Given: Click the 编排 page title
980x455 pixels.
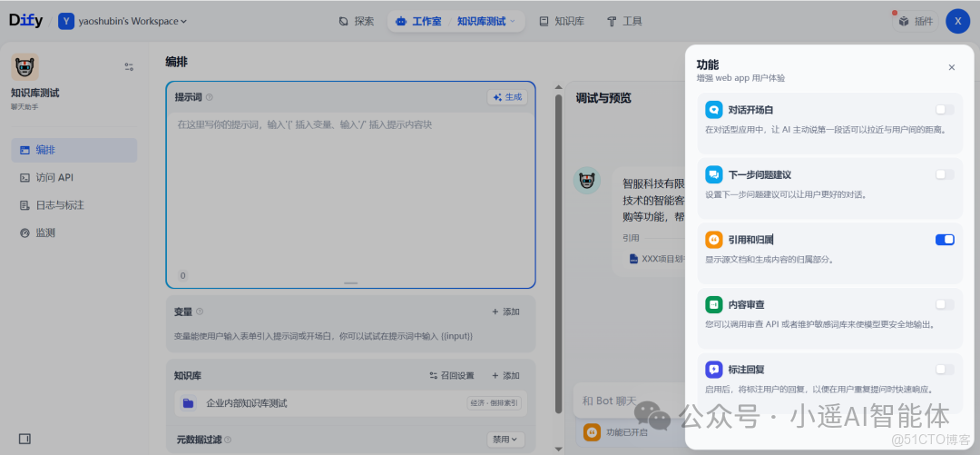Looking at the screenshot, I should tap(176, 62).
